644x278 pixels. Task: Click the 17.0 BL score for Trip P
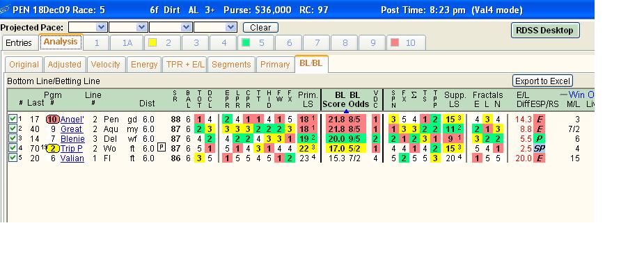click(x=336, y=149)
